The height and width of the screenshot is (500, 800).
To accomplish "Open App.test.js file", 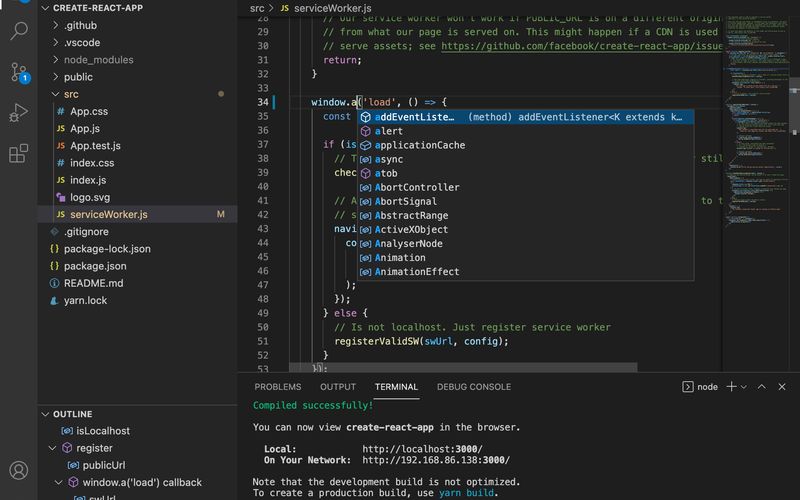I will coord(137,145).
